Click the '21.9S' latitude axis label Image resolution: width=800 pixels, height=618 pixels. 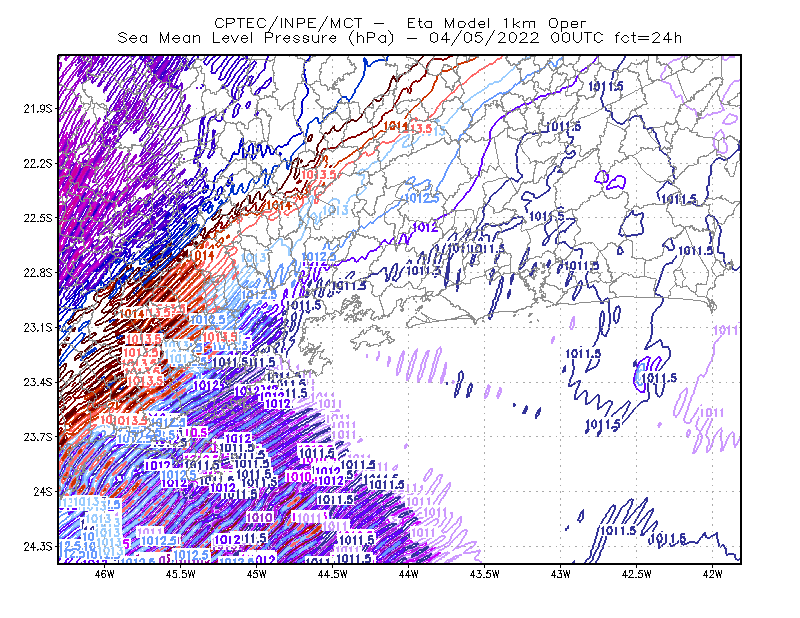(37, 109)
